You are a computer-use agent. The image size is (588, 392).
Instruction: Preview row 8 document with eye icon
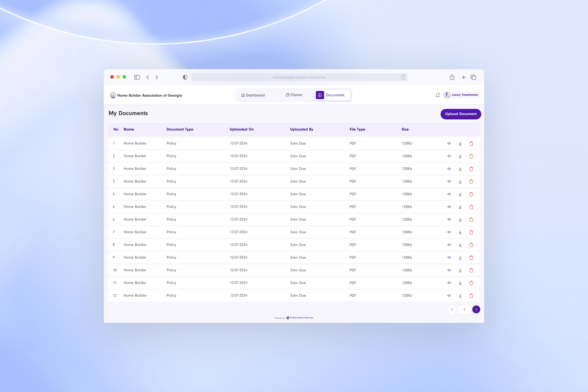tap(449, 245)
